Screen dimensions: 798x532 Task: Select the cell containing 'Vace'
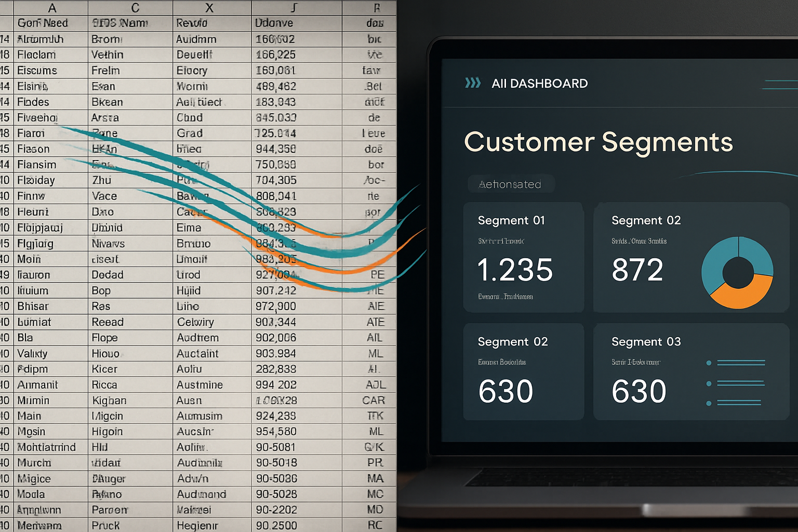[130, 196]
